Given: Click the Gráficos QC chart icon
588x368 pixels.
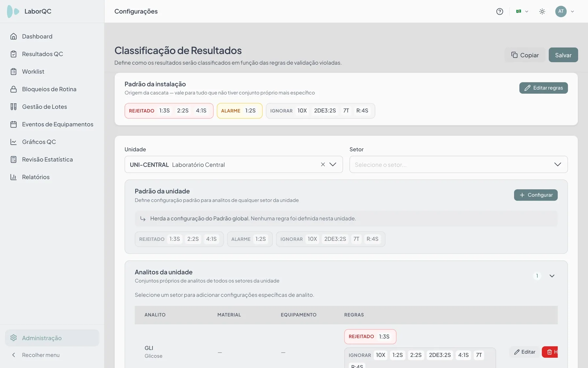Looking at the screenshot, I should (x=13, y=142).
